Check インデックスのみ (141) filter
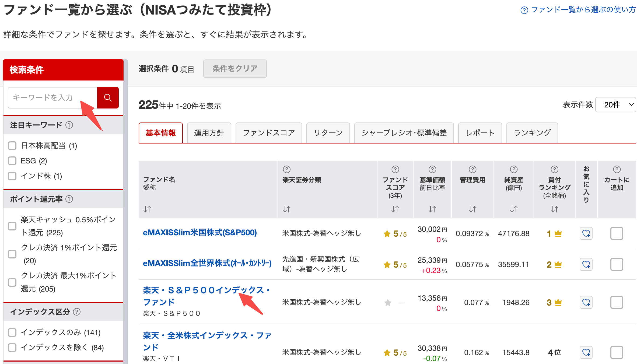The height and width of the screenshot is (364, 637). click(x=12, y=332)
